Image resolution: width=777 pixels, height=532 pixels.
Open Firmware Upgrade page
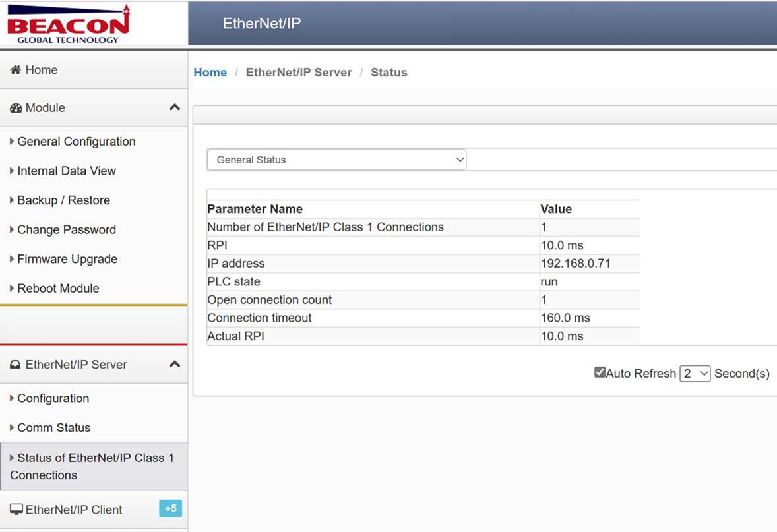pos(67,259)
